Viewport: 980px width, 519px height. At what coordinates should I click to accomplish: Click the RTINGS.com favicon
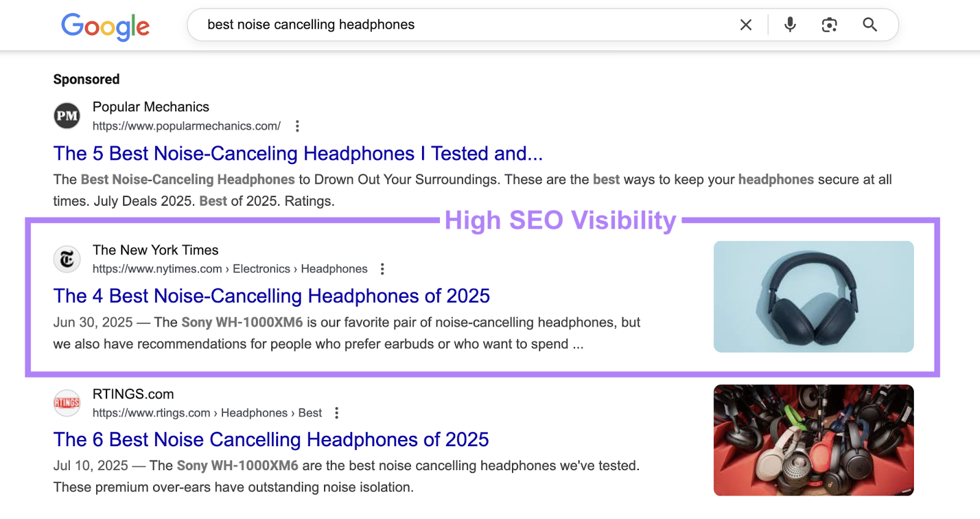click(67, 403)
